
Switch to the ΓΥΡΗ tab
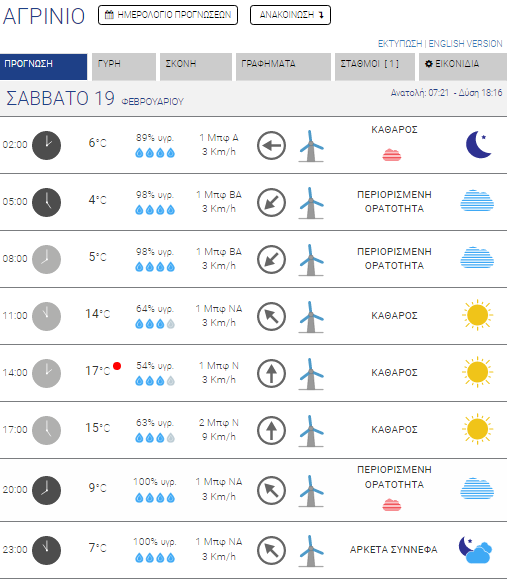point(124,66)
